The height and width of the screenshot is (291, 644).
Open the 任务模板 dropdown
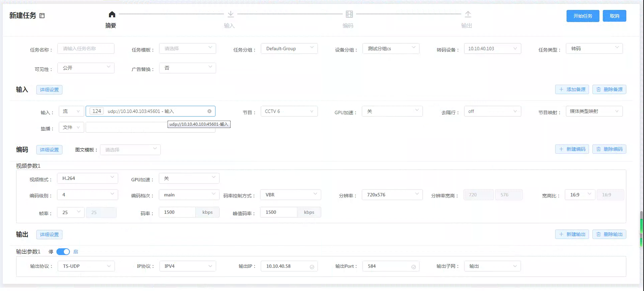(x=188, y=48)
